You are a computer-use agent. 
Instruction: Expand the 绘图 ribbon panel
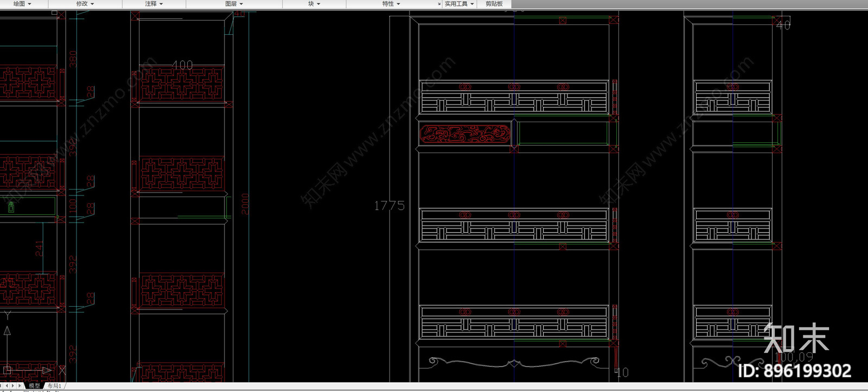(x=22, y=4)
